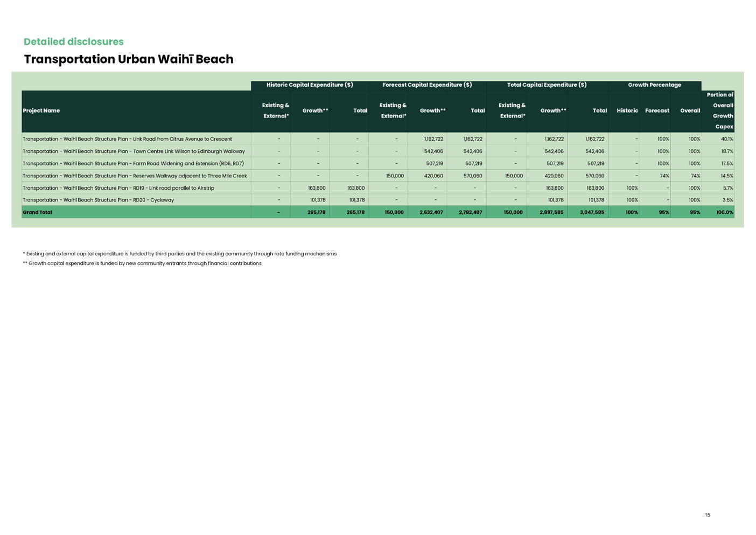Click the RD19 Link road parallel to Airstrip row
This screenshot has height=535, width=756.
click(x=118, y=187)
